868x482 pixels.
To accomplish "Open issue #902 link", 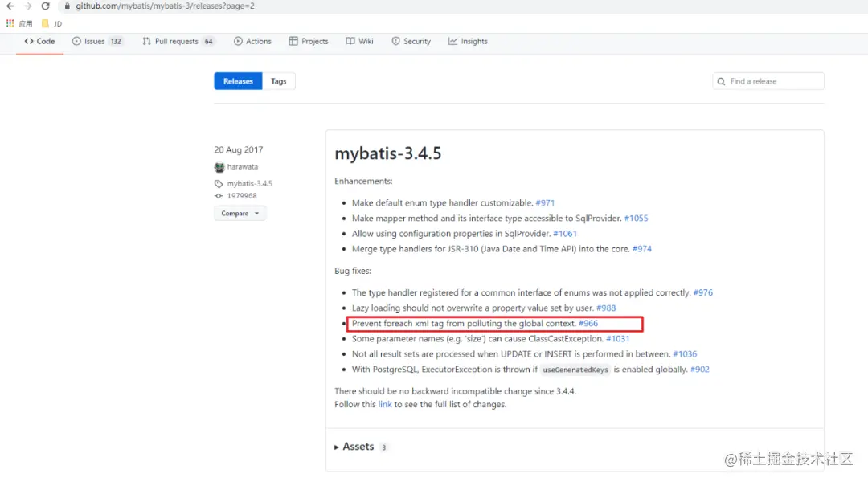I will [700, 369].
